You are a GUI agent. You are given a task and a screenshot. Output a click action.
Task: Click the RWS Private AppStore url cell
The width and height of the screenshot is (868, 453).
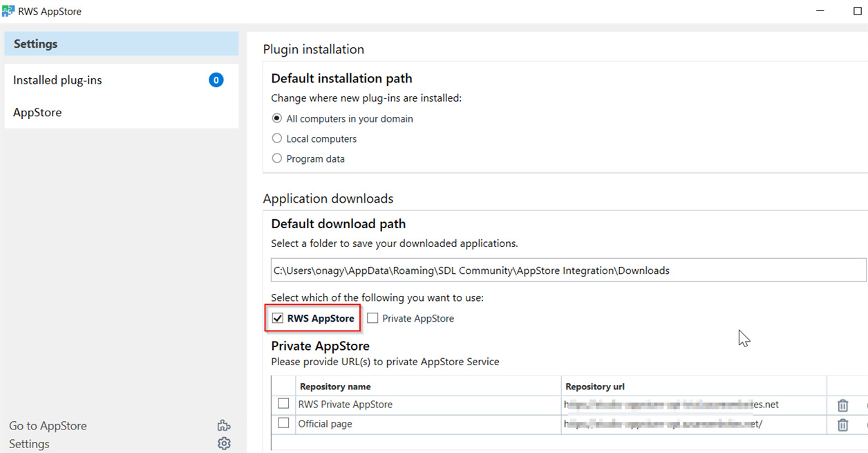point(694,405)
